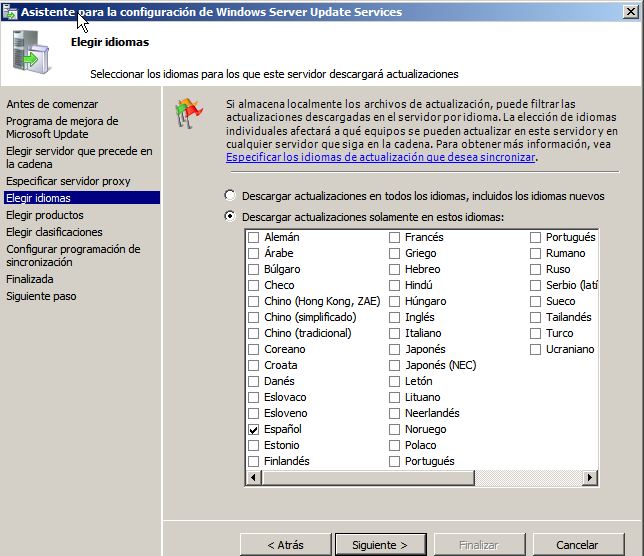Go back with the Atrás button
Viewport: 644px width, 556px height.
(285, 545)
